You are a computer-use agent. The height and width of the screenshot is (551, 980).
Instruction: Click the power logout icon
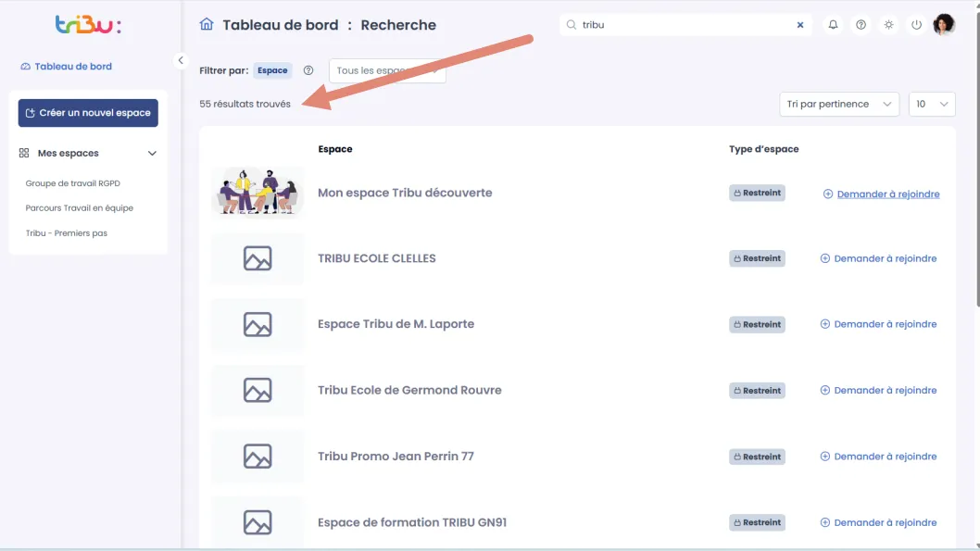(916, 25)
